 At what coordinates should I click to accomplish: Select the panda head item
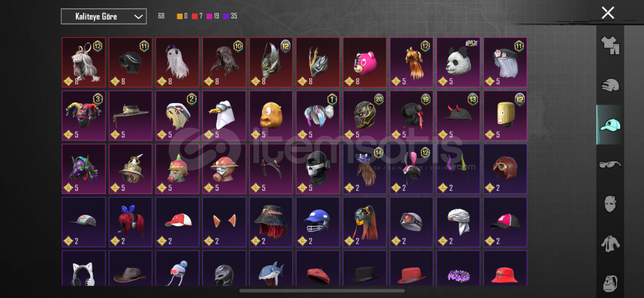(458, 62)
